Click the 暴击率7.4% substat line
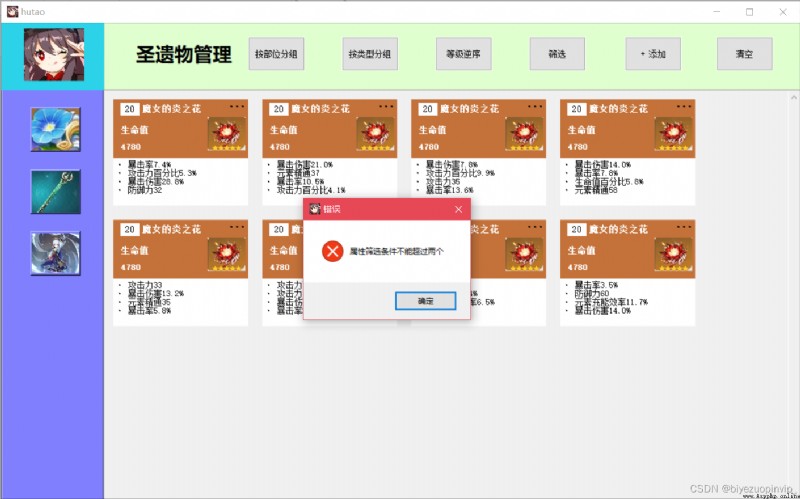The width and height of the screenshot is (800, 499). coord(149,165)
